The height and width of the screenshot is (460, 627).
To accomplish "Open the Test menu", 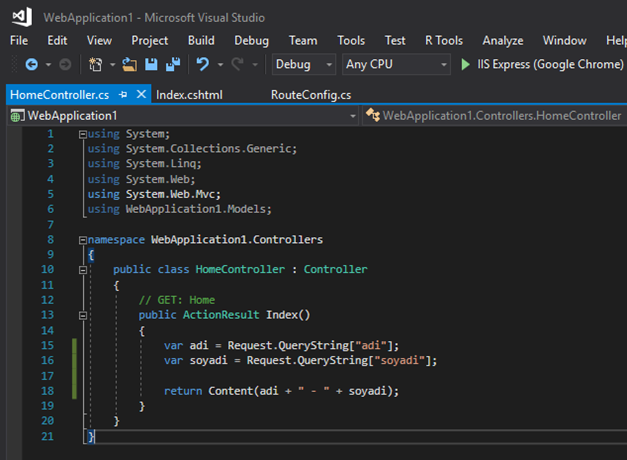I will 395,40.
